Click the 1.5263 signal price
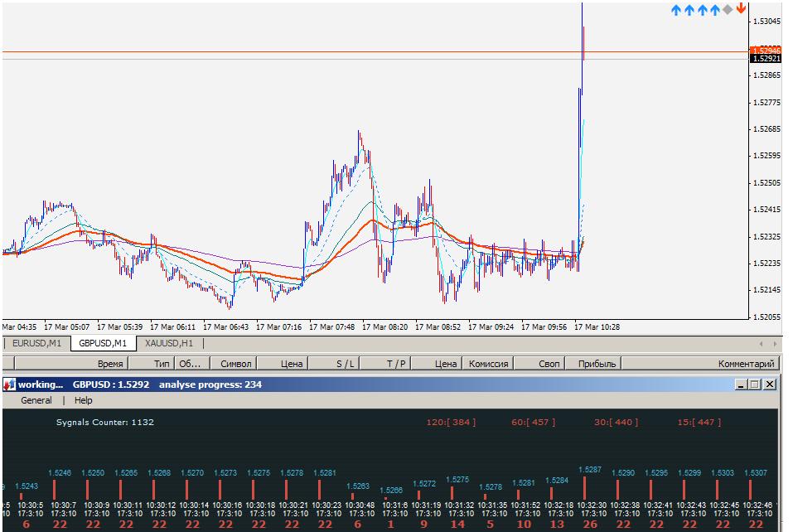 point(358,486)
